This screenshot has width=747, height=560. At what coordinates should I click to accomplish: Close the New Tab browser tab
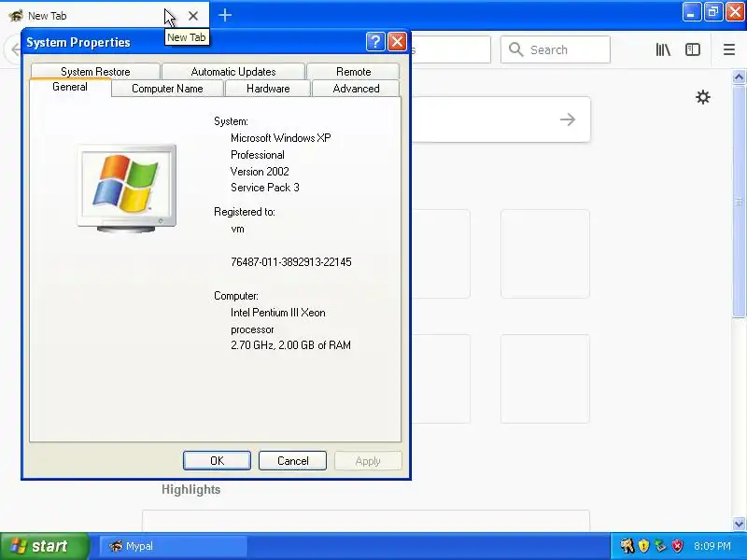coord(193,16)
